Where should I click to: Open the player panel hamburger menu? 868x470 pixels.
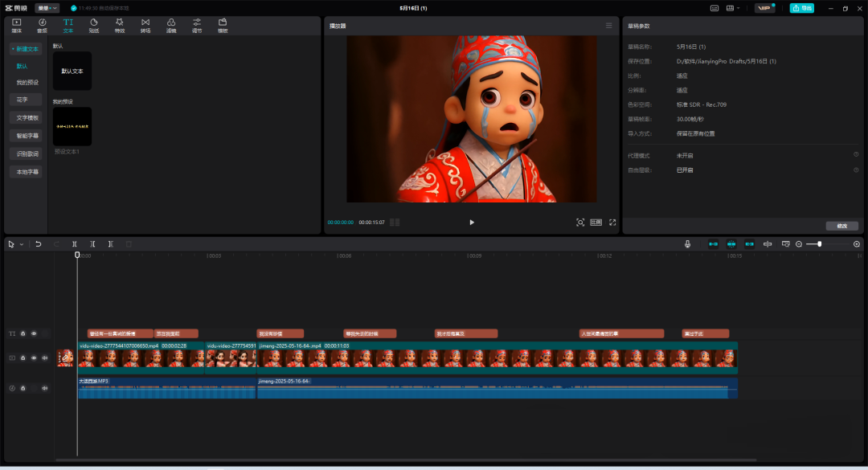609,26
